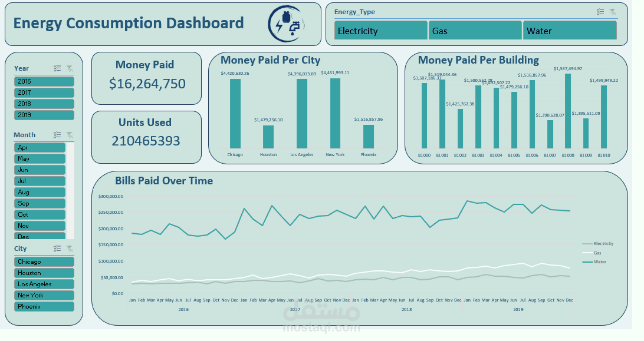Screen dimensions: 644x341
Task: Click the B1002 bar in building chart
Action: 460,129
